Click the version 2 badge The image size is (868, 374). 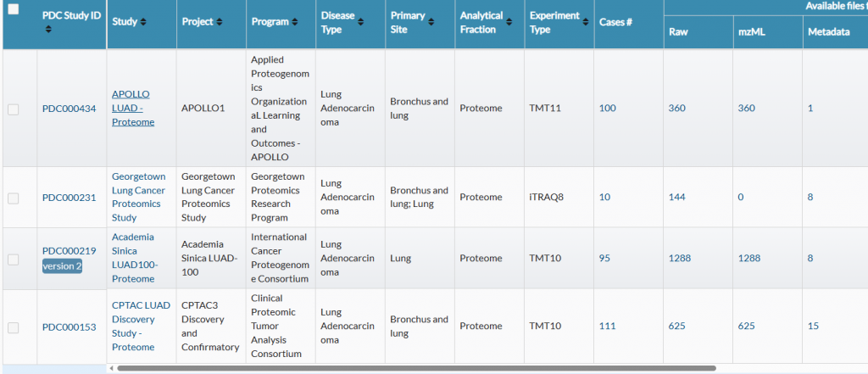coord(63,266)
